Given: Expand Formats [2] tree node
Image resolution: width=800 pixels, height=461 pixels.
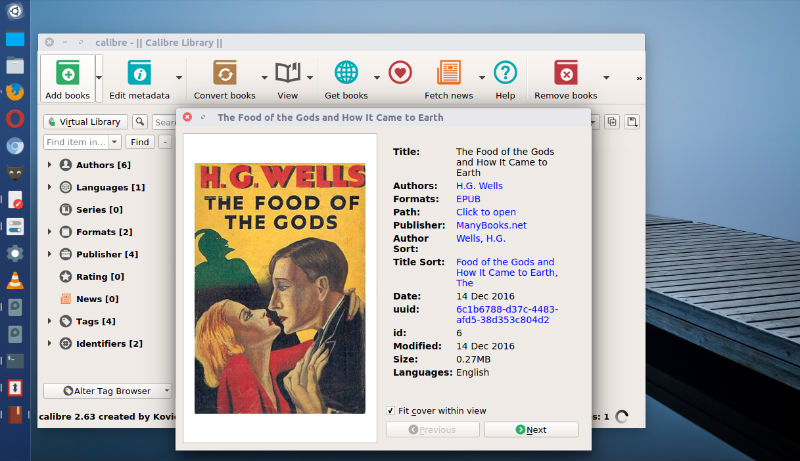Looking at the screenshot, I should pyautogui.click(x=49, y=232).
